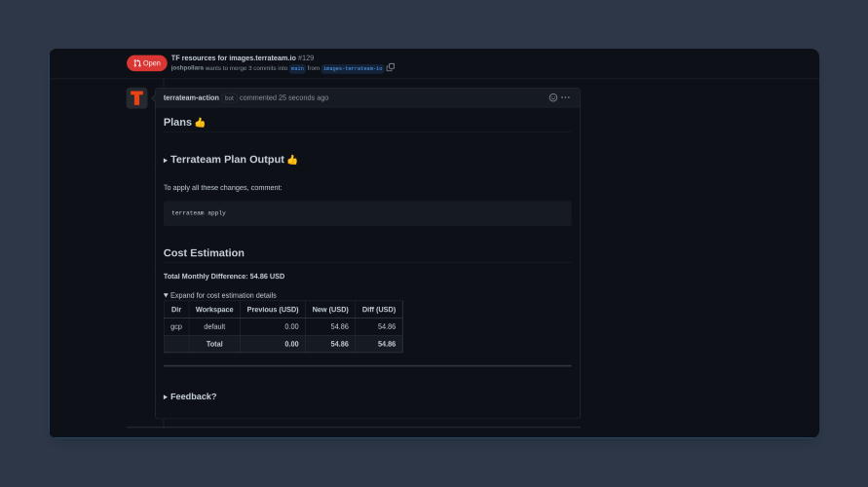Click the pull request title text
The image size is (868, 487).
(234, 57)
